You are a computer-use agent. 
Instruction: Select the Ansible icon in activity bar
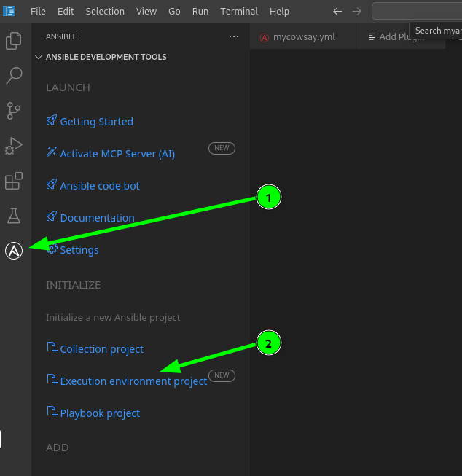[14, 251]
